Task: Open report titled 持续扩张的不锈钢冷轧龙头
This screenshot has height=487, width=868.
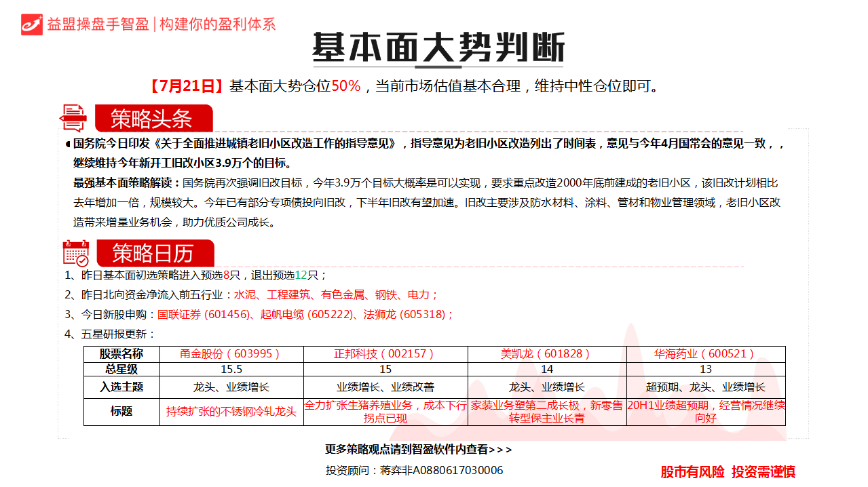Action: pos(231,412)
